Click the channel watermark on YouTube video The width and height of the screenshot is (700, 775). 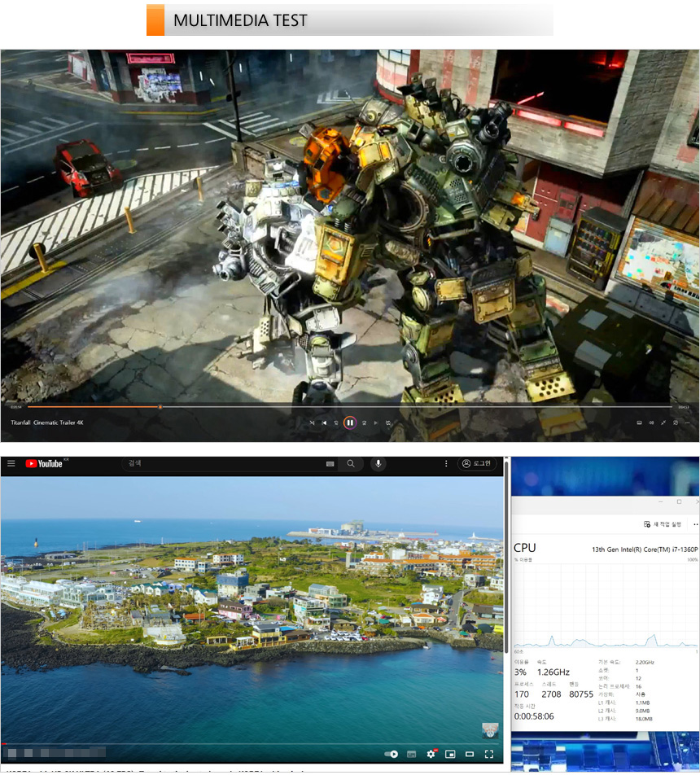point(490,730)
